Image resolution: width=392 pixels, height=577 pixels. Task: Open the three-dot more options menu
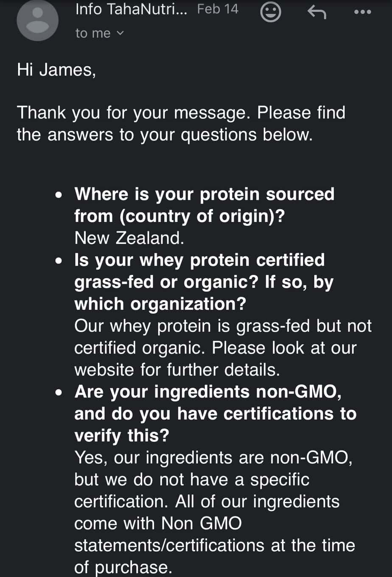(x=362, y=12)
